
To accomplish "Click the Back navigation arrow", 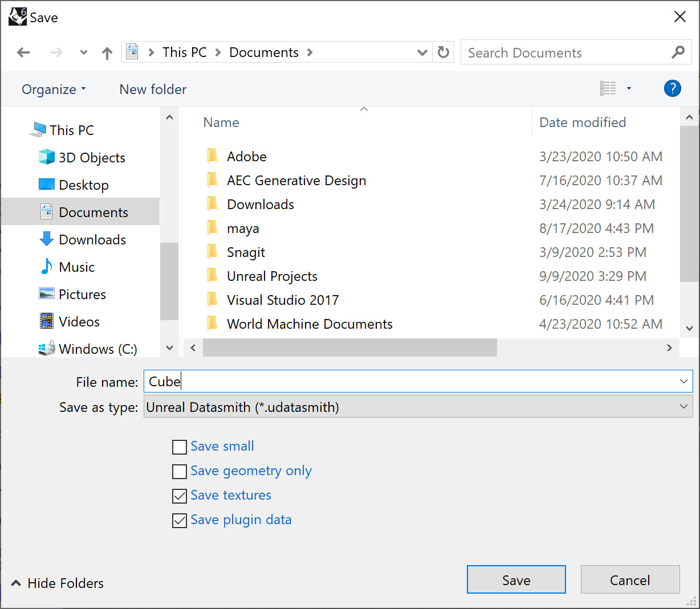I will (x=23, y=53).
